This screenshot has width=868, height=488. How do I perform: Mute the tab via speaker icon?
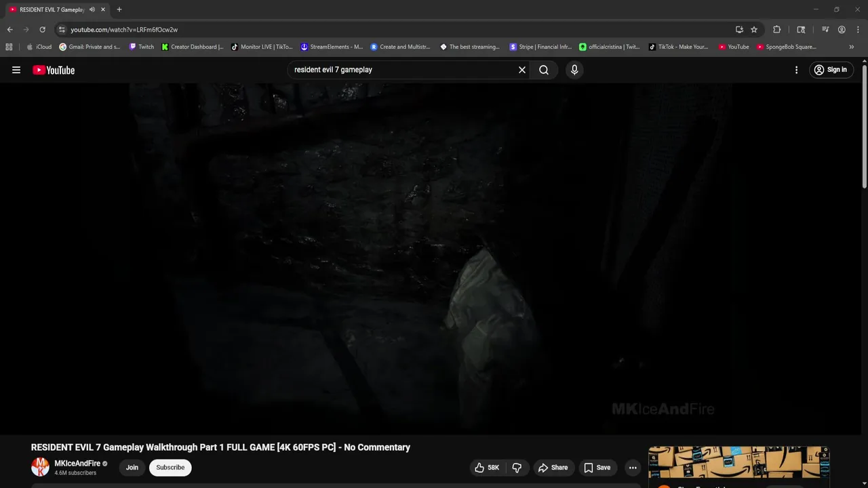pyautogui.click(x=92, y=9)
